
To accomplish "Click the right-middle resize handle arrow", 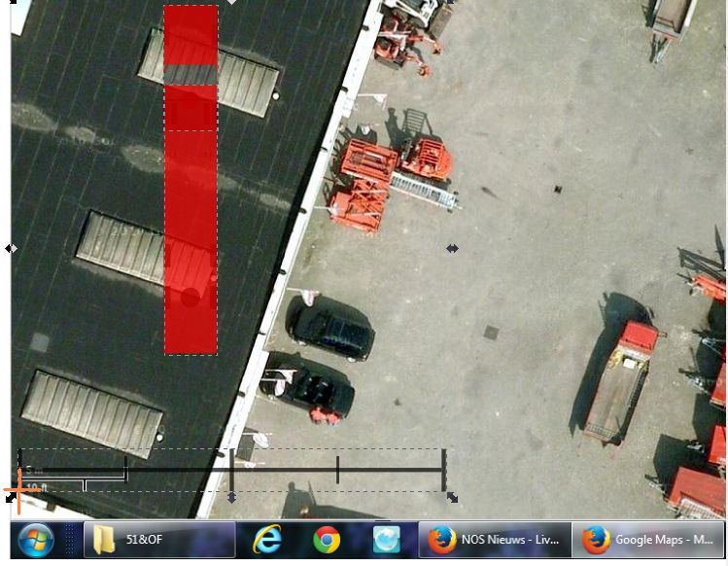I will (452, 249).
